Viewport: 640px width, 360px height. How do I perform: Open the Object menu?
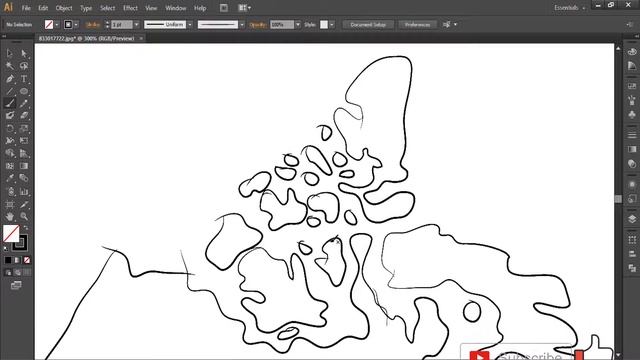coord(64,8)
